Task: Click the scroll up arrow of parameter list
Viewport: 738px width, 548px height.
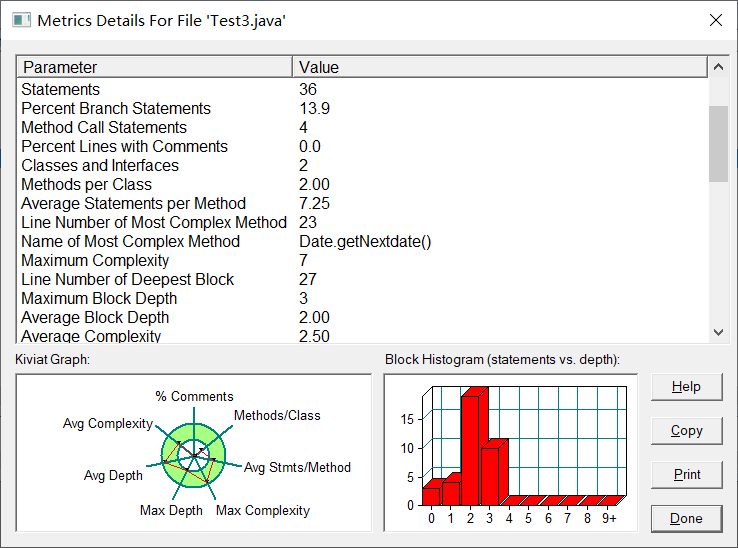Action: [x=718, y=67]
